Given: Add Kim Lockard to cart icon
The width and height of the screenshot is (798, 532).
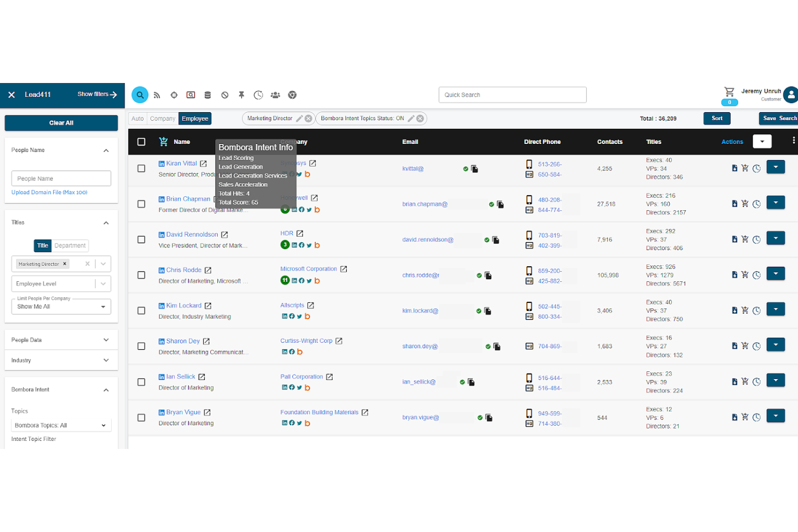Looking at the screenshot, I should click(745, 310).
